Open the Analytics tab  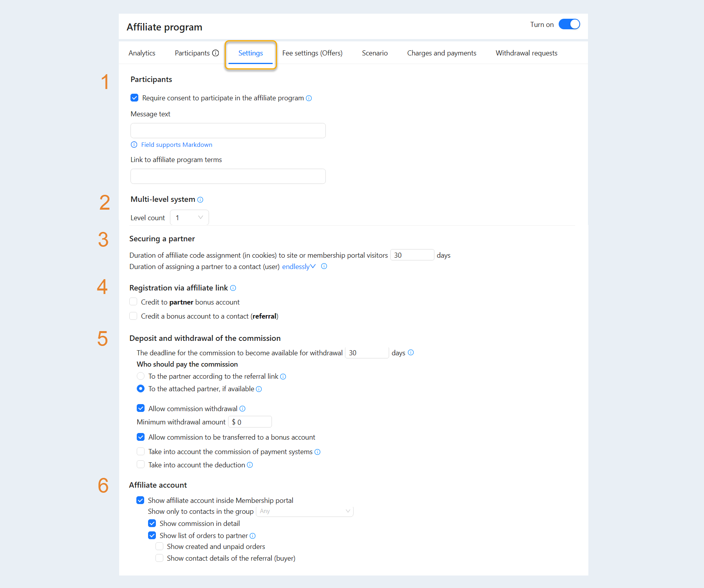click(x=142, y=53)
